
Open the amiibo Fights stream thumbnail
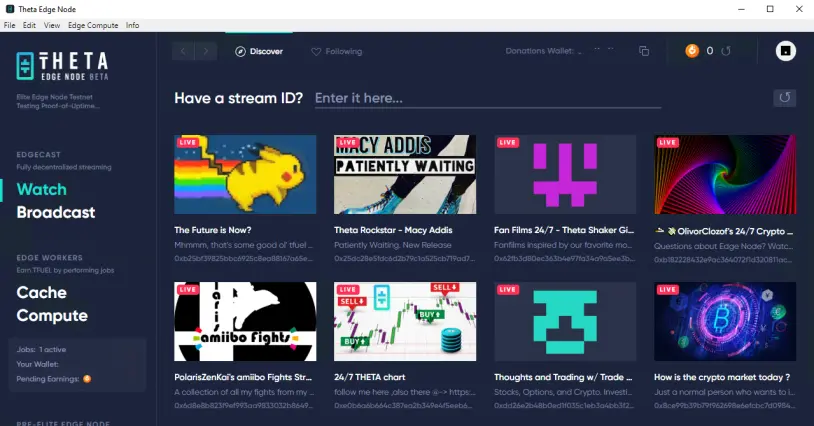point(245,321)
